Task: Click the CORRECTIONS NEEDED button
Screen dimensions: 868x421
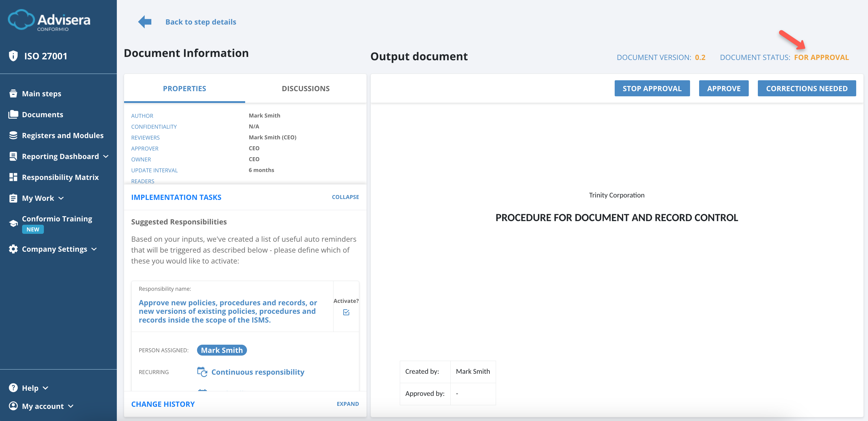Action: coord(807,88)
